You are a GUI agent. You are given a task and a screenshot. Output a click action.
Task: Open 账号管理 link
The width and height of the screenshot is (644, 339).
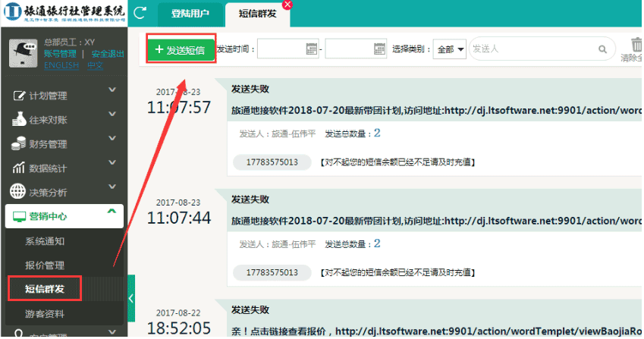pyautogui.click(x=60, y=54)
